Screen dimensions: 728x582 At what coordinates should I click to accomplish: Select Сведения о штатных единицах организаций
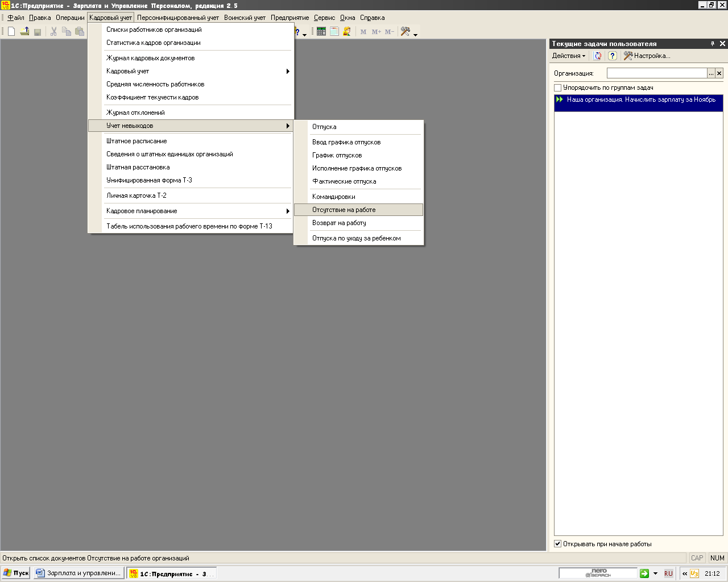pyautogui.click(x=191, y=154)
